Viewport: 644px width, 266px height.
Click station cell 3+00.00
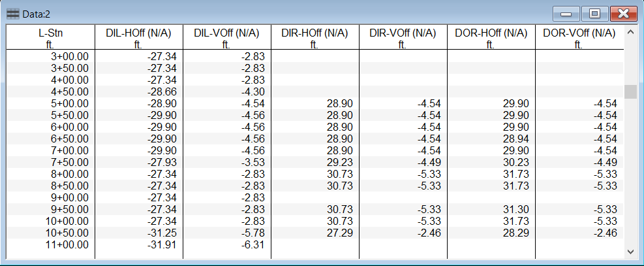tap(69, 56)
